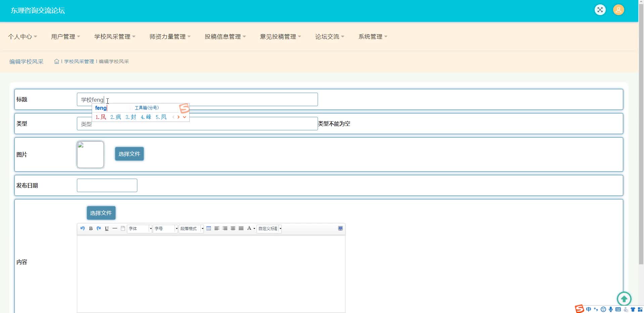
Task: Click the clear document icon in editor
Action: point(123,228)
